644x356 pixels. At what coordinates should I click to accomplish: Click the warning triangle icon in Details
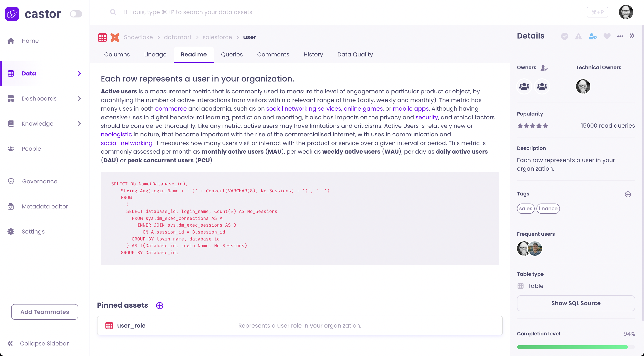pos(578,36)
